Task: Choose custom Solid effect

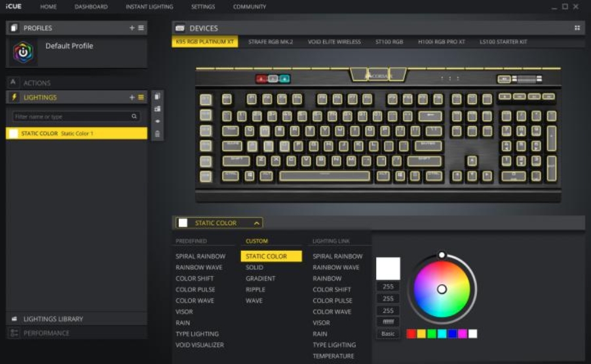Action: pyautogui.click(x=254, y=267)
